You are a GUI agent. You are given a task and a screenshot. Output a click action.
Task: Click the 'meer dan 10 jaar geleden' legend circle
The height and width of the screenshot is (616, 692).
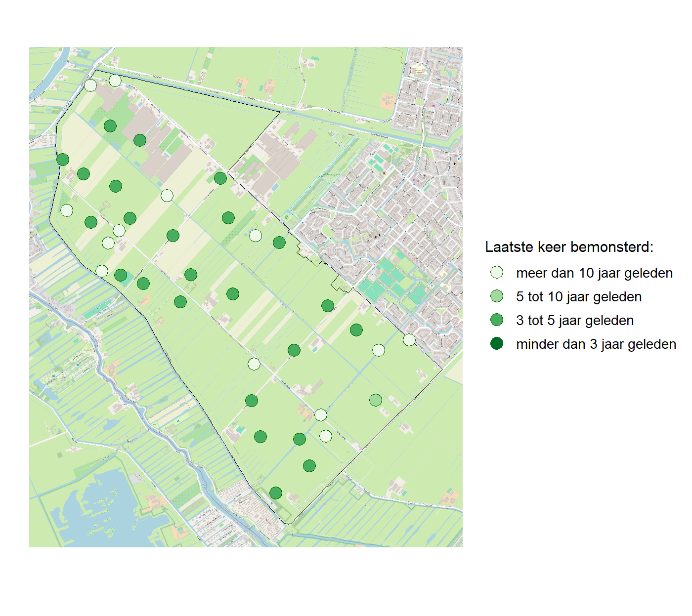497,272
